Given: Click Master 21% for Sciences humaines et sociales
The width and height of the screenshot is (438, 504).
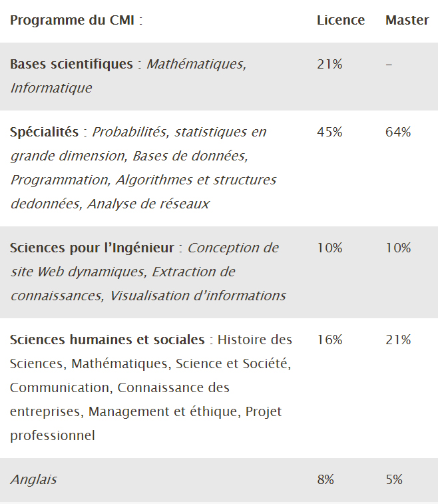Looking at the screenshot, I should tap(398, 340).
